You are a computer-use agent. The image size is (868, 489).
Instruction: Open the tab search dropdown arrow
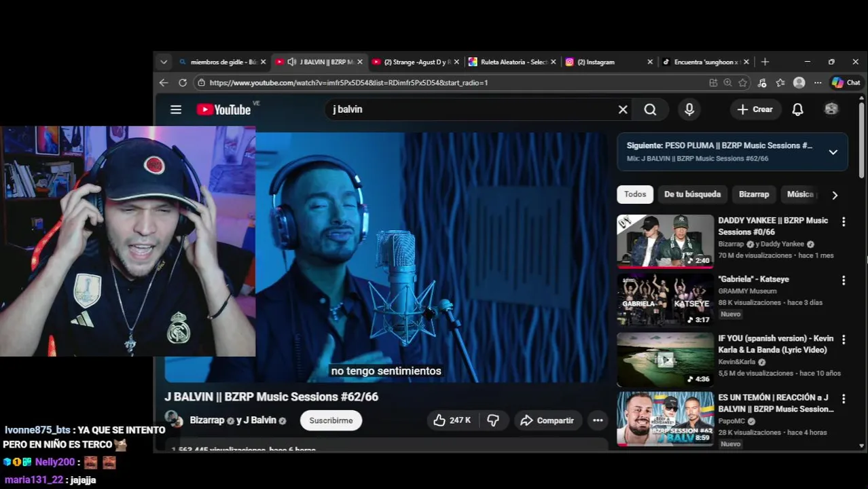[x=164, y=62]
